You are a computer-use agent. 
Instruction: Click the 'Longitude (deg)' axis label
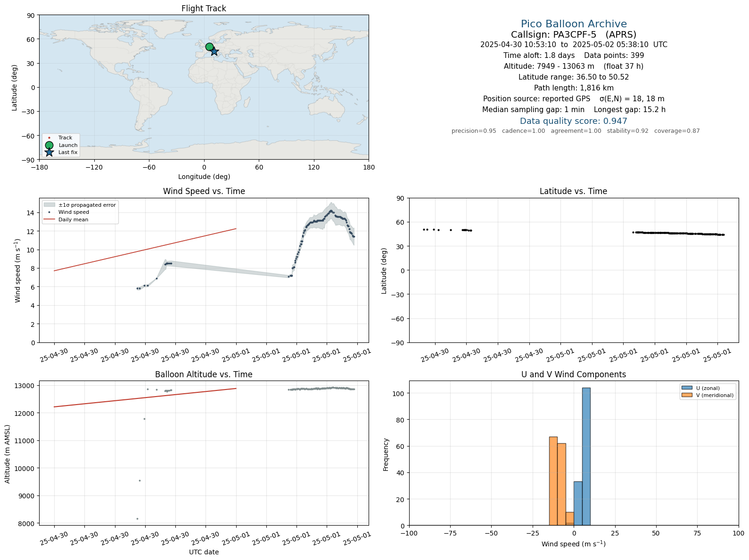(x=204, y=177)
